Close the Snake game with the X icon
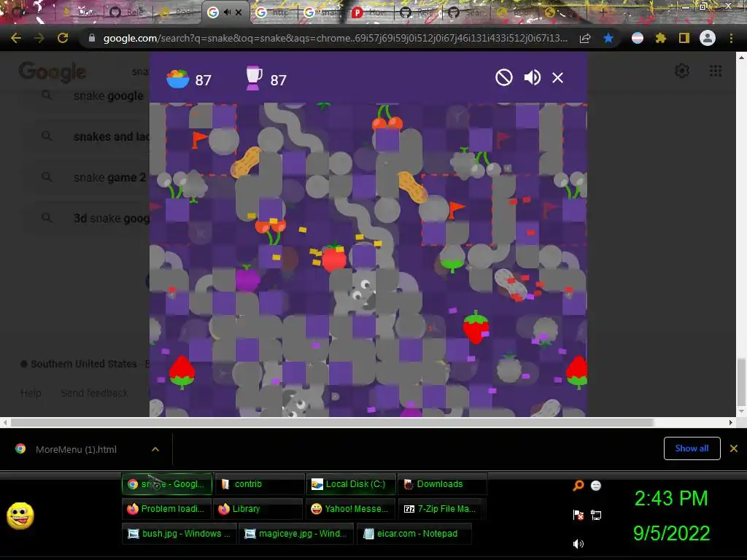This screenshot has width=747, height=560. pyautogui.click(x=557, y=77)
